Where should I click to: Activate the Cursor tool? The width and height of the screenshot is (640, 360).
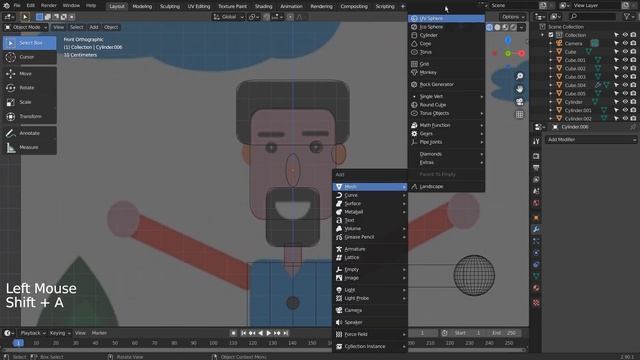[29, 57]
